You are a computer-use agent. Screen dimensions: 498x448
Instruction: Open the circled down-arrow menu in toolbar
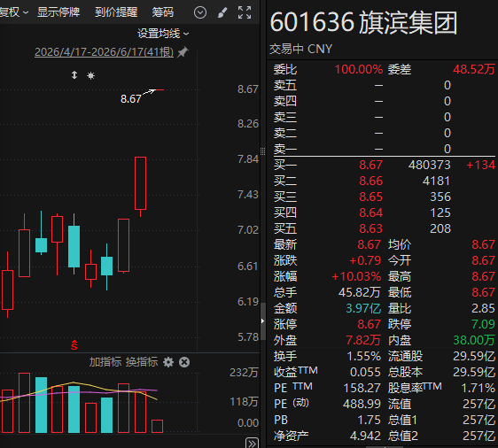(x=200, y=12)
